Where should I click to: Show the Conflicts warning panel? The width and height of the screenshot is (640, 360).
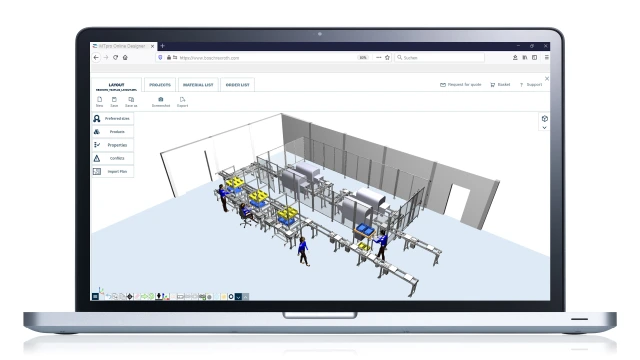(113, 158)
